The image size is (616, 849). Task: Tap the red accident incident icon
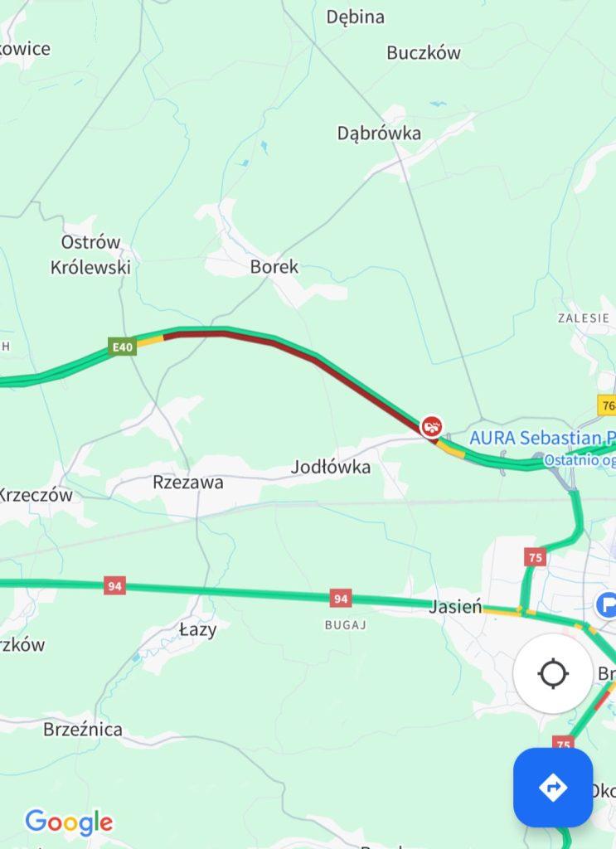pyautogui.click(x=431, y=427)
